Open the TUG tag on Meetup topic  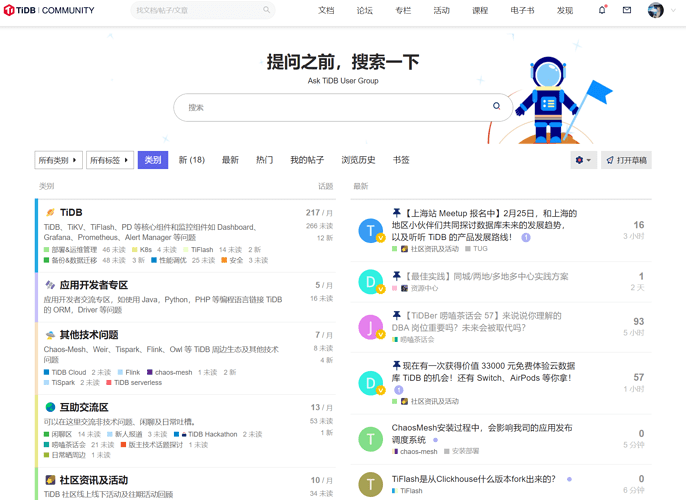(480, 249)
